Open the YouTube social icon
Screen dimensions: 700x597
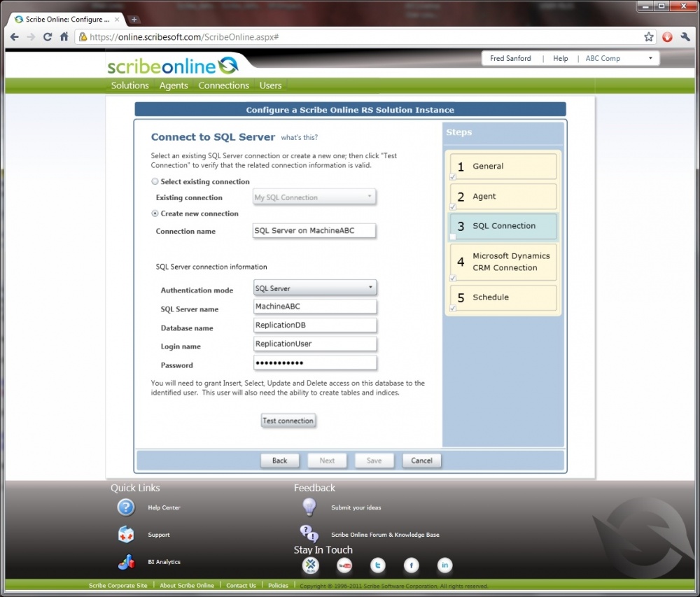(x=344, y=566)
